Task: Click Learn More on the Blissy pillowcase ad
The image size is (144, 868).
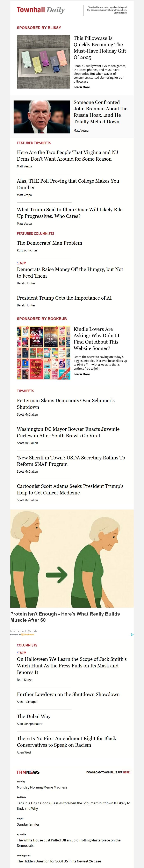Action: [81, 87]
